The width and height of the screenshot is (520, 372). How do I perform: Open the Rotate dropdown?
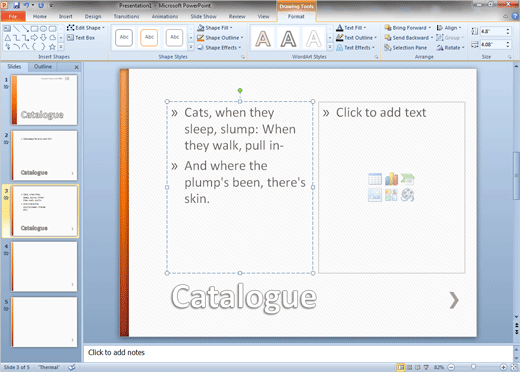(x=450, y=48)
